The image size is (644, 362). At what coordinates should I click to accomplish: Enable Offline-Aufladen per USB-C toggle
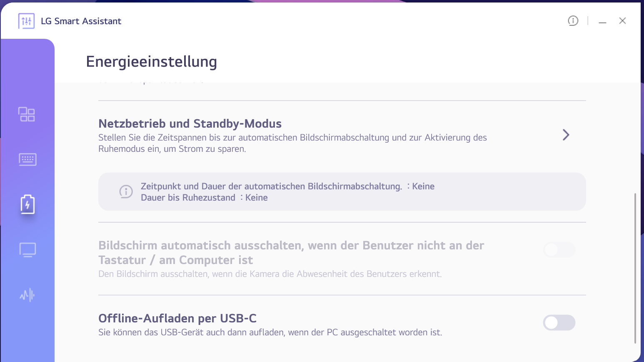pos(559,323)
